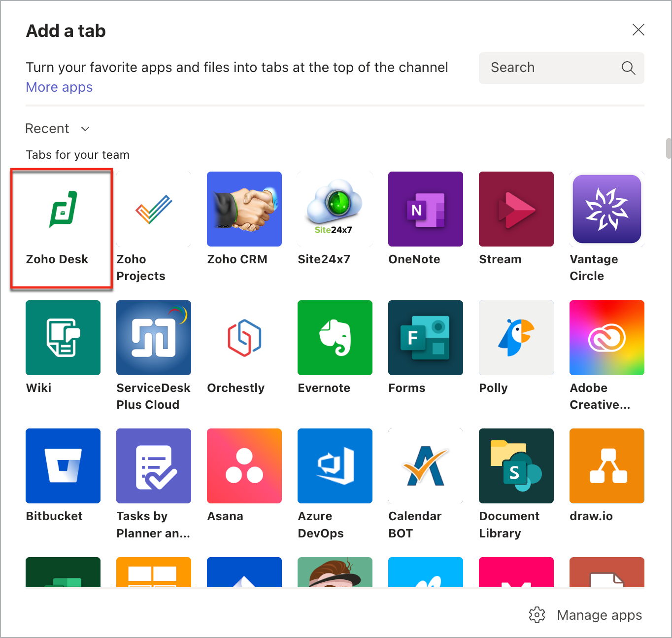
Task: Pick the Polly parrot icon
Action: 516,338
